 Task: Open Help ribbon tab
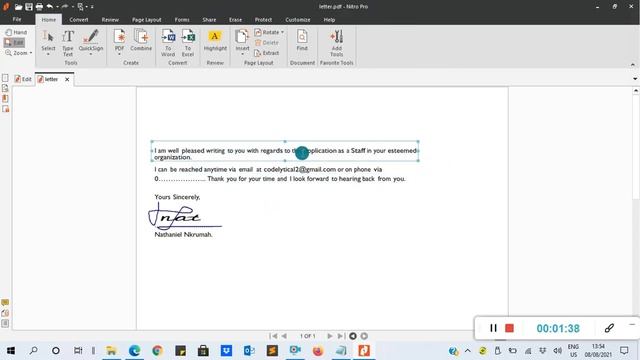point(329,20)
